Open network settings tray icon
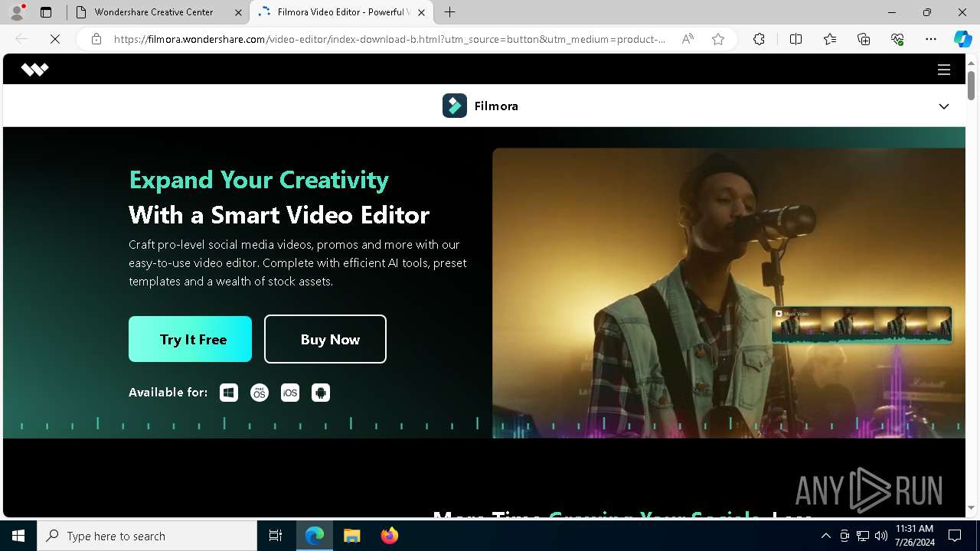This screenshot has height=551, width=980. point(862,536)
